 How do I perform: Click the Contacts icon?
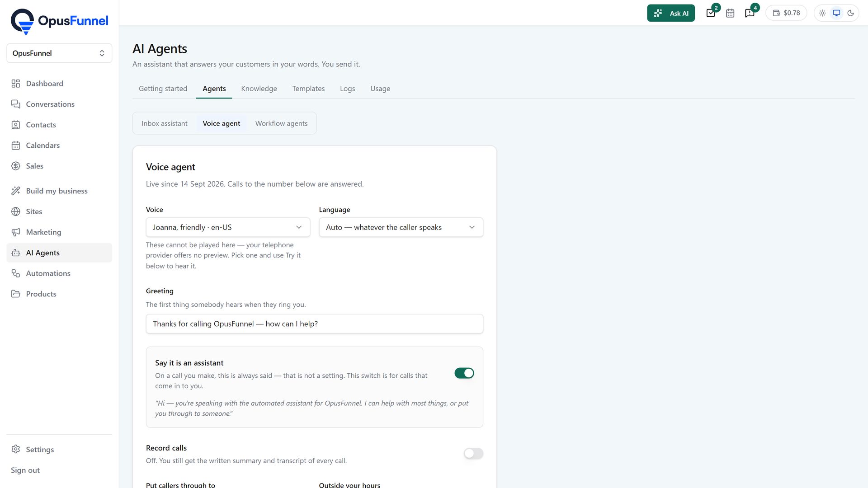tap(16, 125)
